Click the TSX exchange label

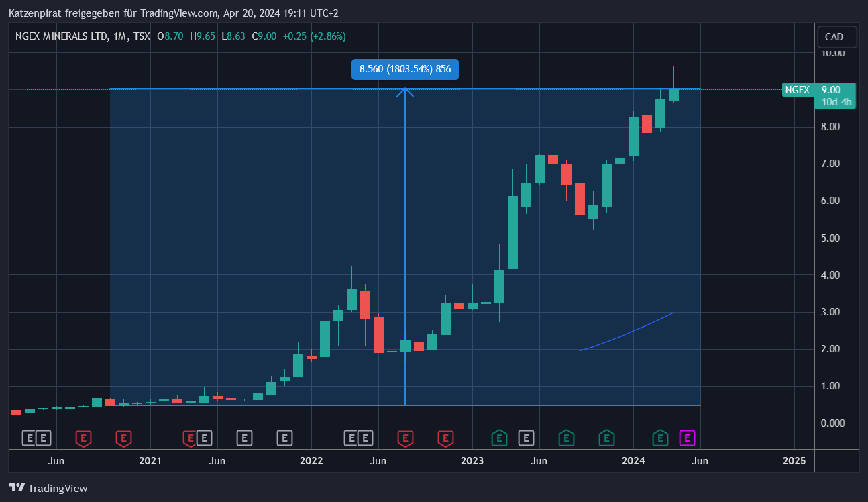141,36
